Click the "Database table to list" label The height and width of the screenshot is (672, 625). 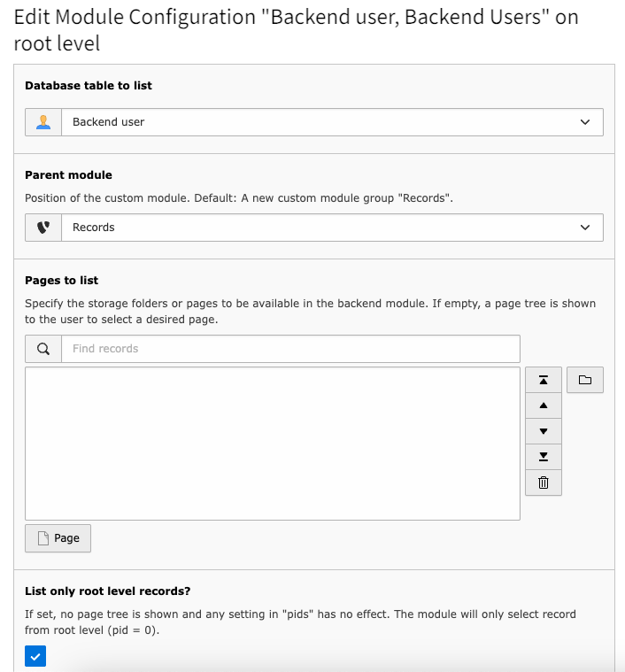(x=89, y=86)
